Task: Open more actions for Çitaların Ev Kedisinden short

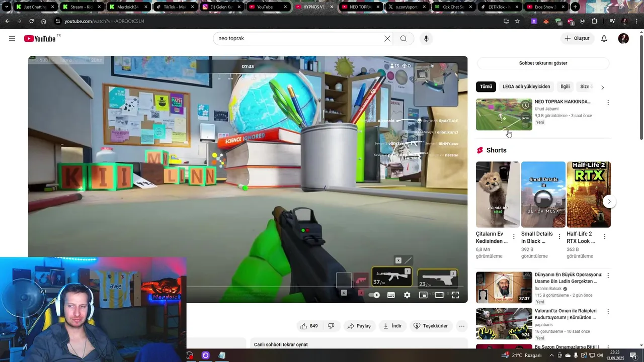Action: coord(514,236)
